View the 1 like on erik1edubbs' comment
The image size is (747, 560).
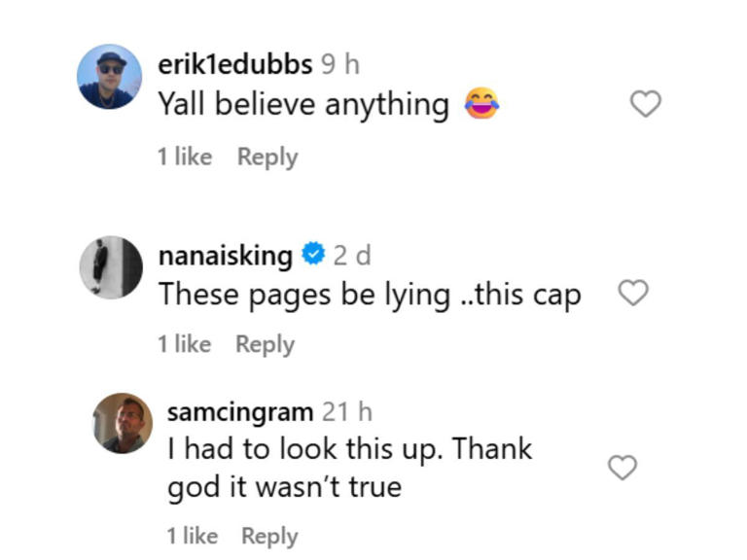coord(185,157)
